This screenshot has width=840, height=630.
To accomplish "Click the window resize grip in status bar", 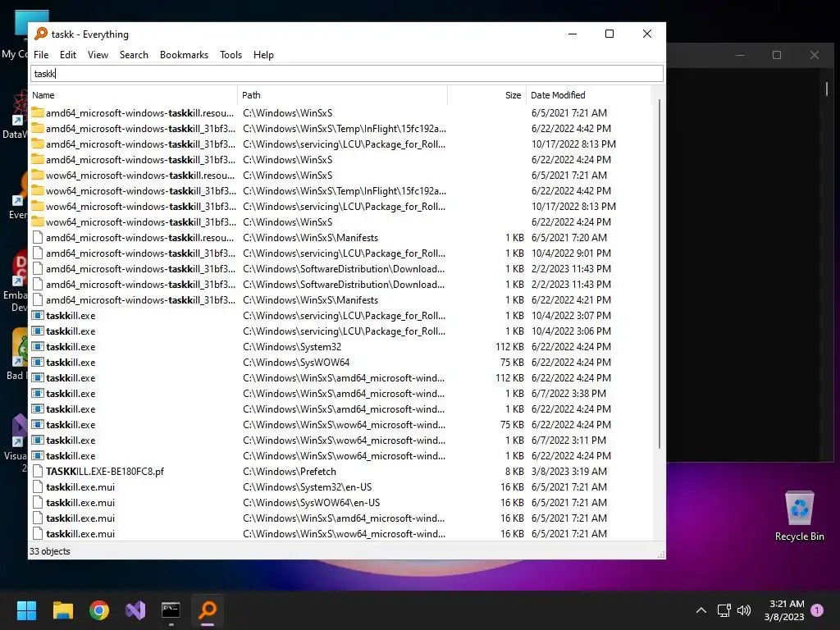I will coord(661,555).
